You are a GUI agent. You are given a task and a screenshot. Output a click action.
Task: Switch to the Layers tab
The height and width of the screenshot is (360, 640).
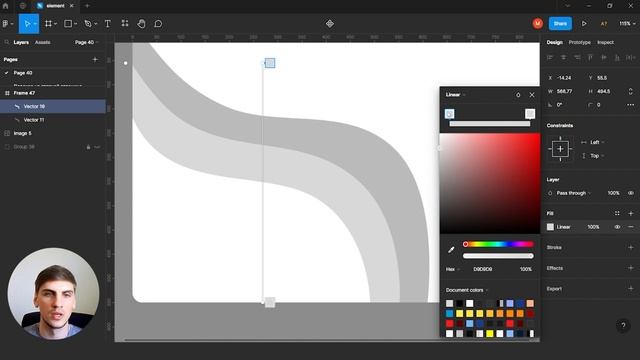21,42
